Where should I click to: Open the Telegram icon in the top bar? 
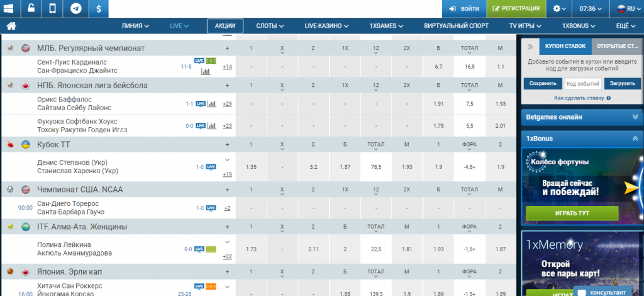point(75,9)
